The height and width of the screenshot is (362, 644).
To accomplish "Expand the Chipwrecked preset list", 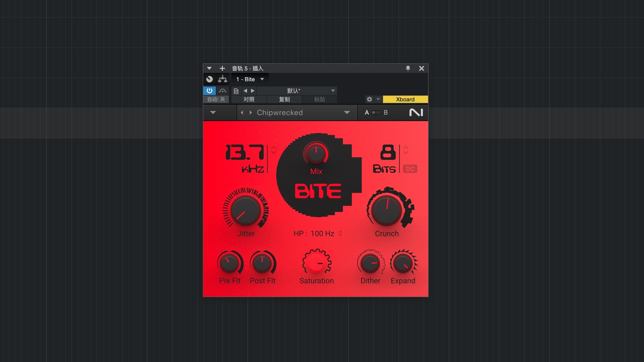I will coord(347,113).
